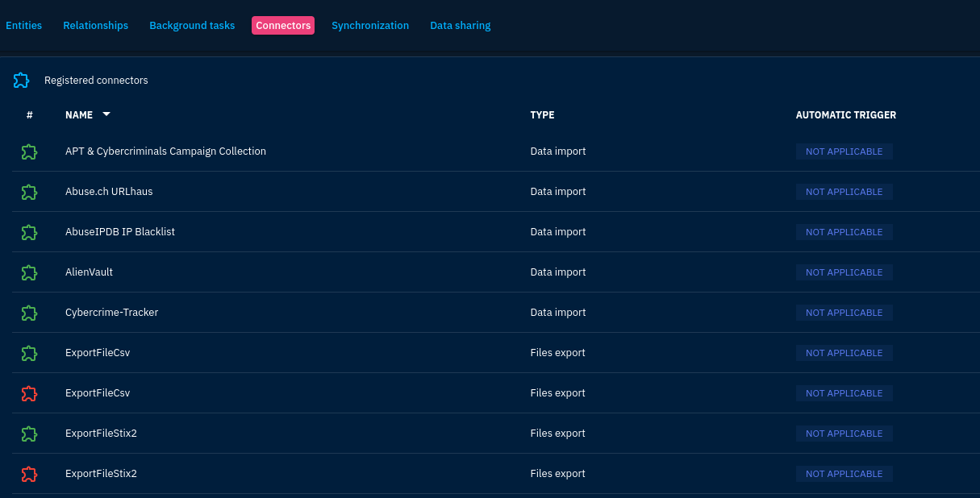Toggle sort arrow next to NAME column
This screenshot has height=498, width=980.
tap(106, 114)
